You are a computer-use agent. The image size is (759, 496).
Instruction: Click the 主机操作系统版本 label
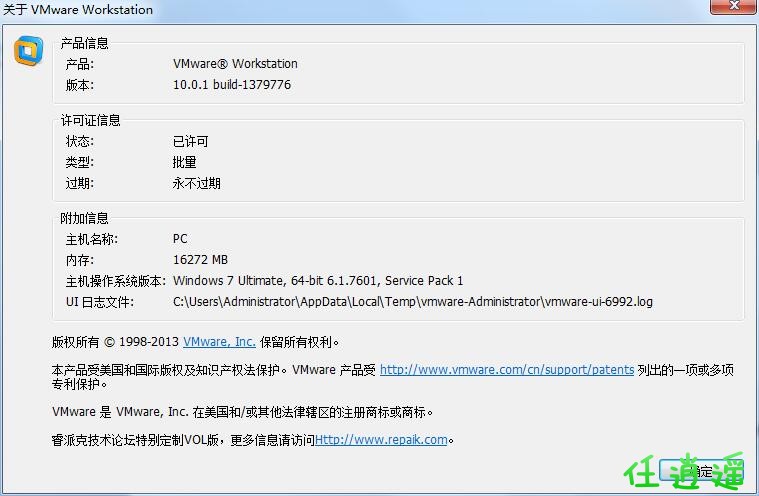click(116, 281)
